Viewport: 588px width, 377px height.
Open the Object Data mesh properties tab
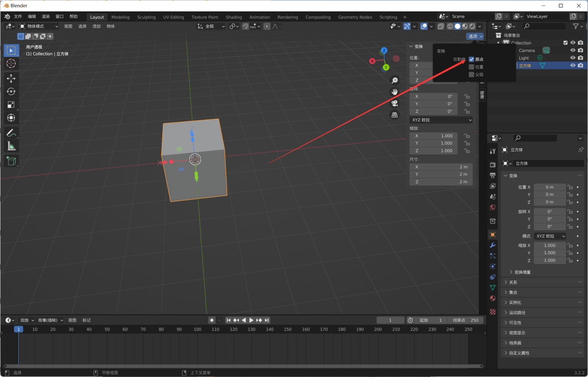click(x=493, y=288)
